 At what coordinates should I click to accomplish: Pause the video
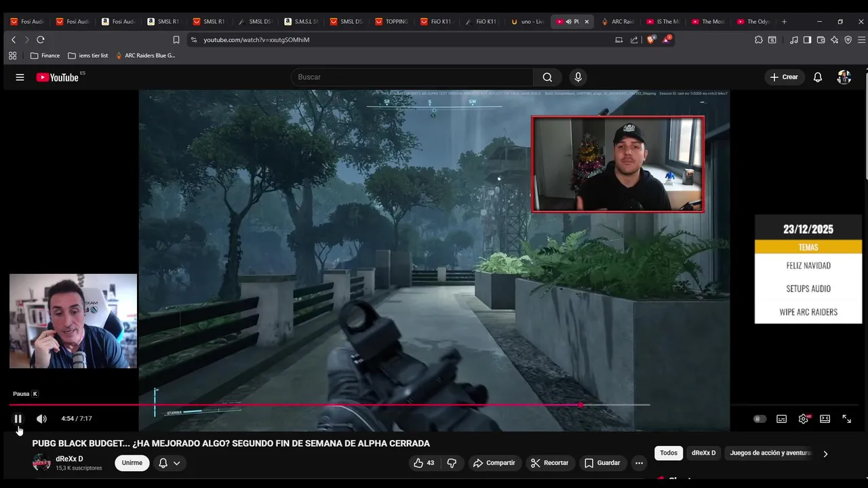[x=18, y=419]
